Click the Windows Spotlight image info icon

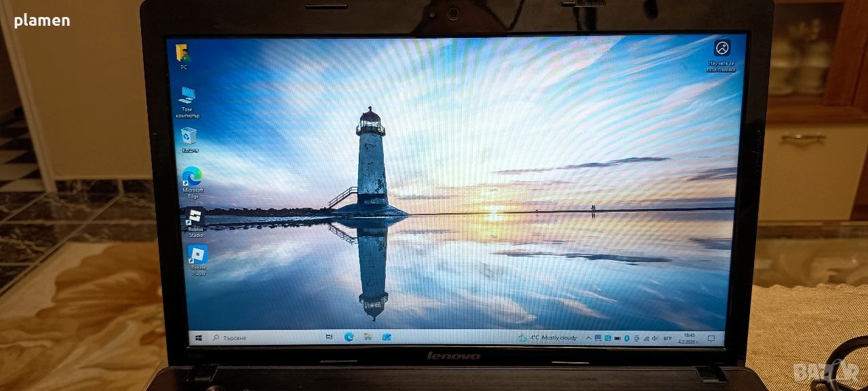(722, 48)
